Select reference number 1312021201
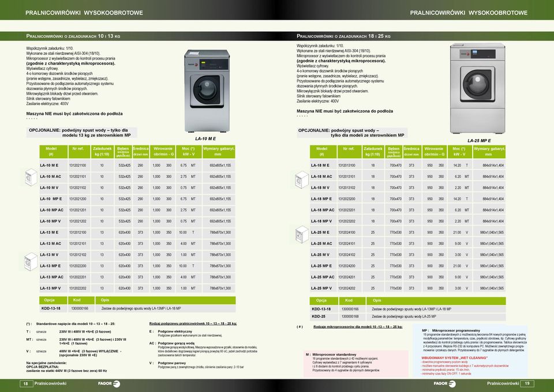Screen dimensions: 554x392 (x=78, y=210)
